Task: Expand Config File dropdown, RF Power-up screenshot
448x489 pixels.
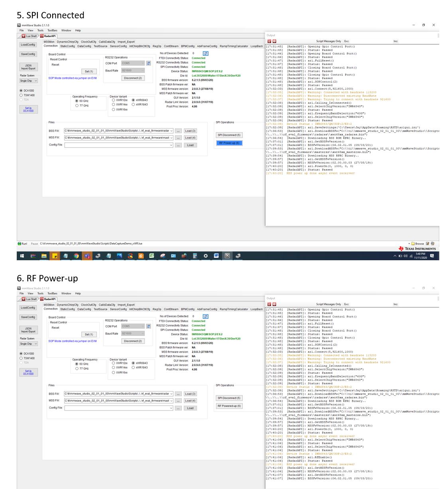Action: (x=171, y=408)
